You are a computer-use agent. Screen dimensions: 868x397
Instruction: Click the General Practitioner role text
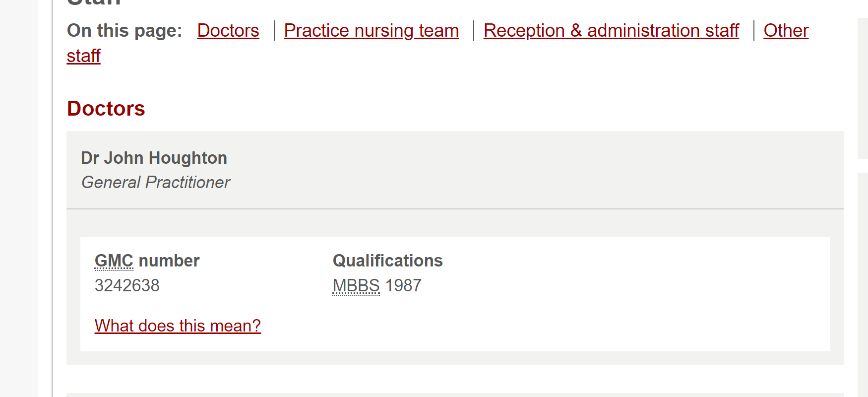[x=156, y=183]
